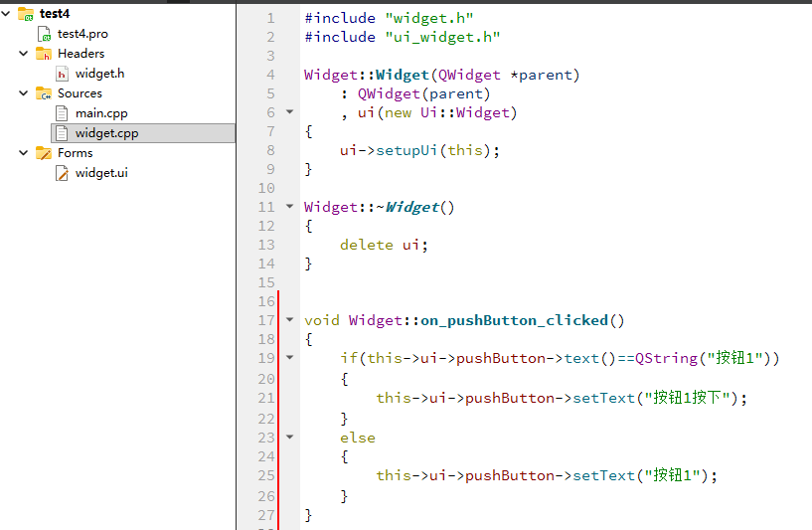Click setText("按钮1按下") on line 21

[x=656, y=398]
